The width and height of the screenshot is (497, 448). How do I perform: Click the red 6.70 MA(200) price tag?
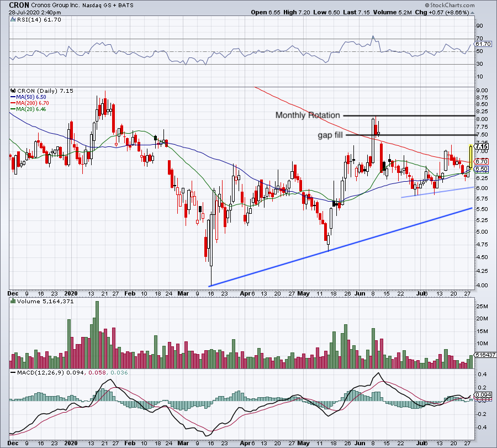[x=482, y=162]
